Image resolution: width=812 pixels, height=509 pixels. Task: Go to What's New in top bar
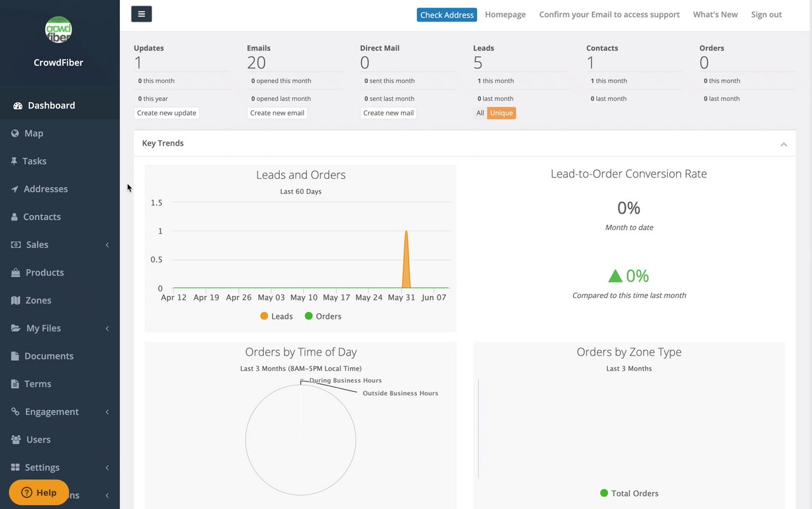(x=715, y=15)
